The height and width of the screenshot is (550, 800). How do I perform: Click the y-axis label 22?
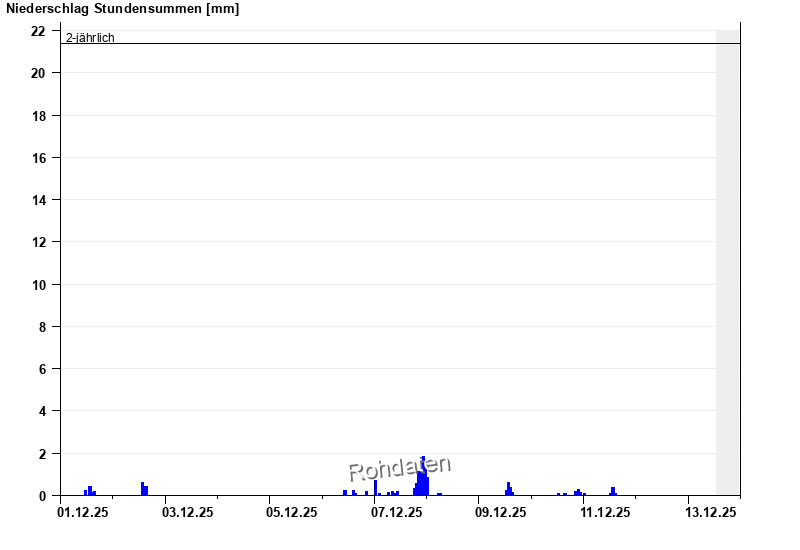[x=38, y=31]
